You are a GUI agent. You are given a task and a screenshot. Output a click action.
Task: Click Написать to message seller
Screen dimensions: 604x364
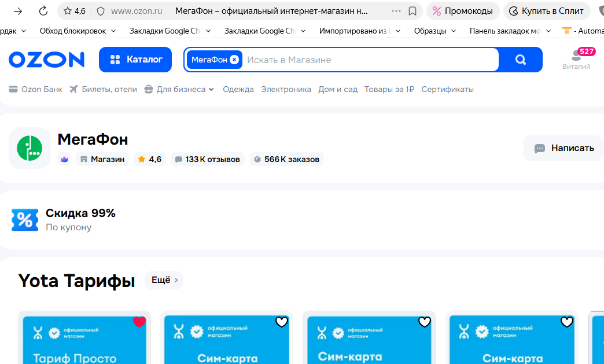click(564, 148)
